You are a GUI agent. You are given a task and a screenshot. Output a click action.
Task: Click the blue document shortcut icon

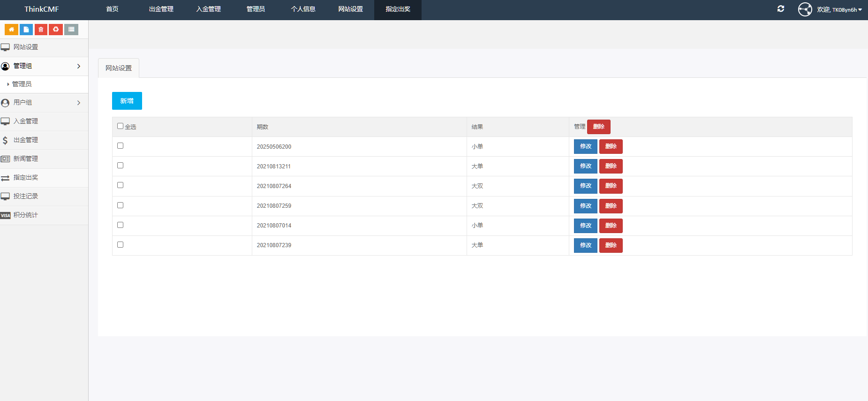click(x=26, y=30)
